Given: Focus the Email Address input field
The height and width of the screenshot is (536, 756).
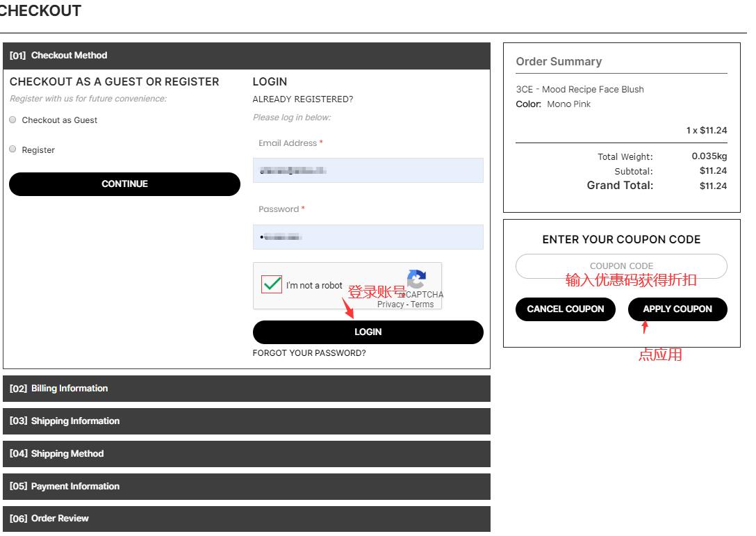Looking at the screenshot, I should 368,170.
